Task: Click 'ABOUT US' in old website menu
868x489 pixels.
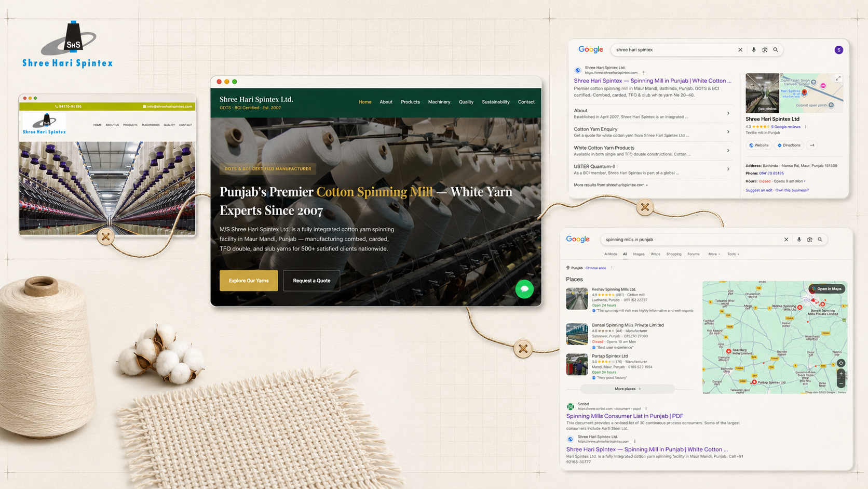Action: click(112, 125)
